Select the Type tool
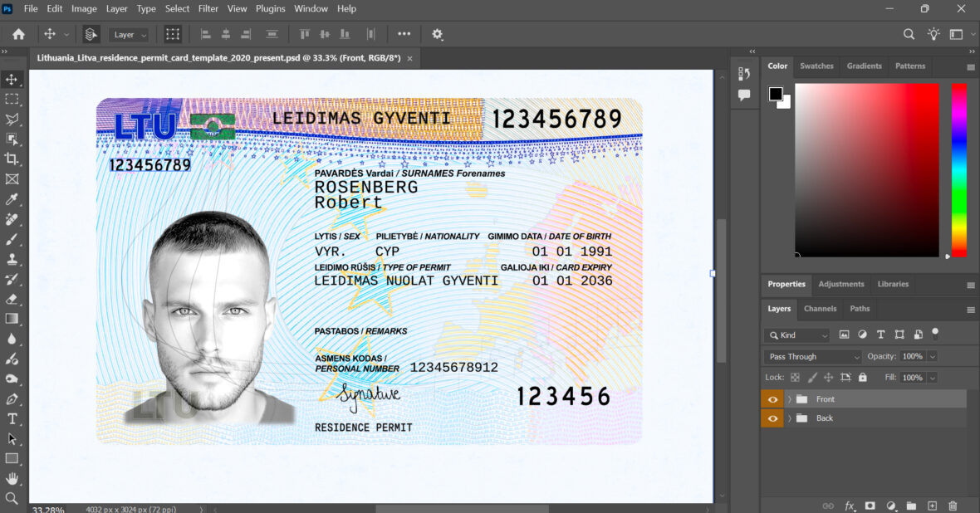The image size is (980, 513). tap(12, 418)
